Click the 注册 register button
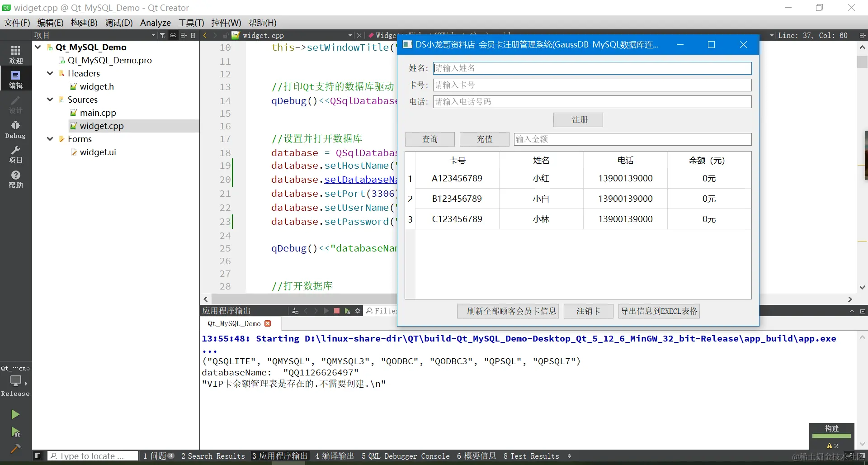The width and height of the screenshot is (868, 465). [578, 120]
